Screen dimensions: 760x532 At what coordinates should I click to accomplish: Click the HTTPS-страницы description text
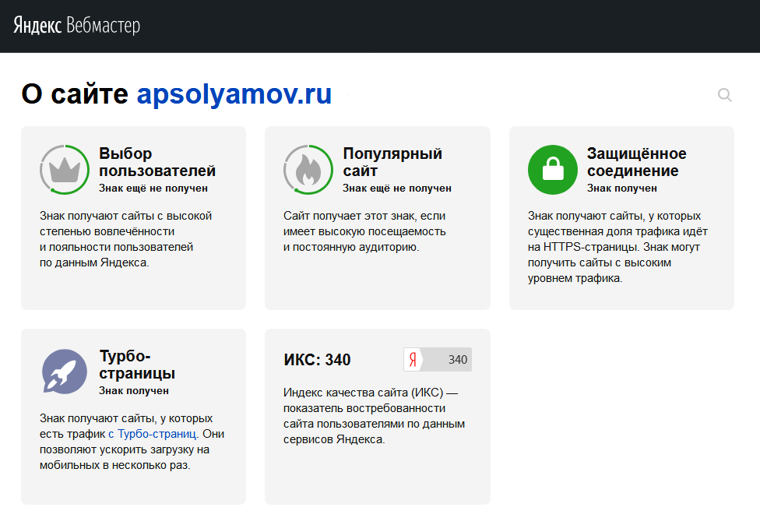point(617,247)
